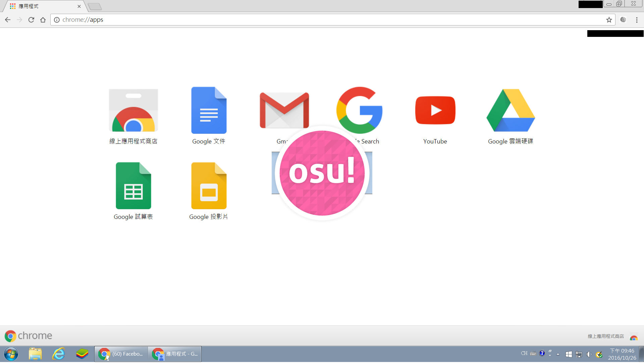Screen dimensions: 644x363
Task: Go back to the previous page
Action: pyautogui.click(x=8, y=20)
